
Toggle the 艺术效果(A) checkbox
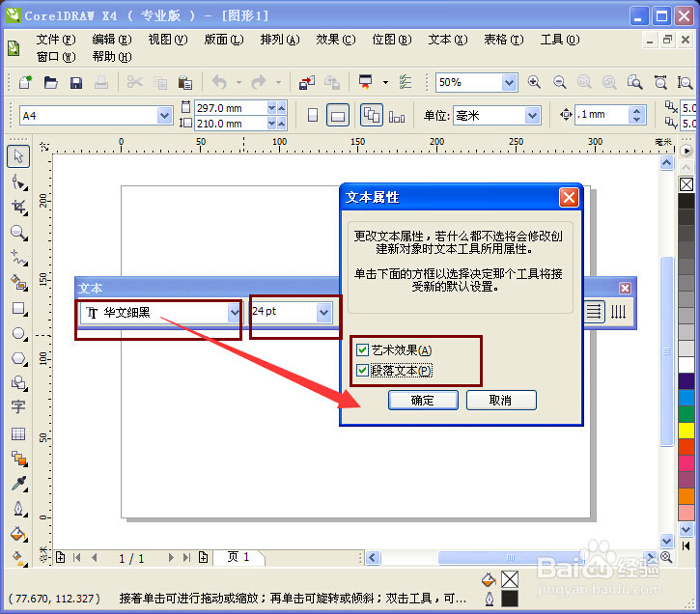click(362, 349)
